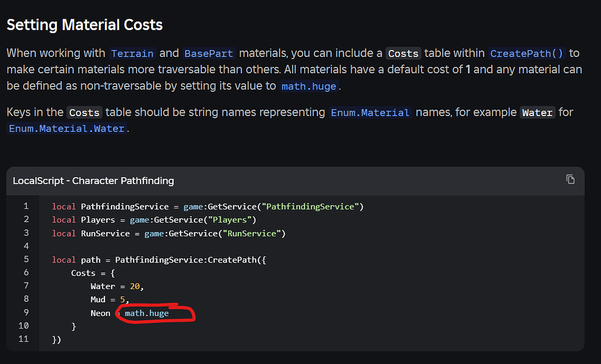Click the inline Water code example in the paragraph
Viewport: 601px width, 364px height.
click(x=537, y=113)
